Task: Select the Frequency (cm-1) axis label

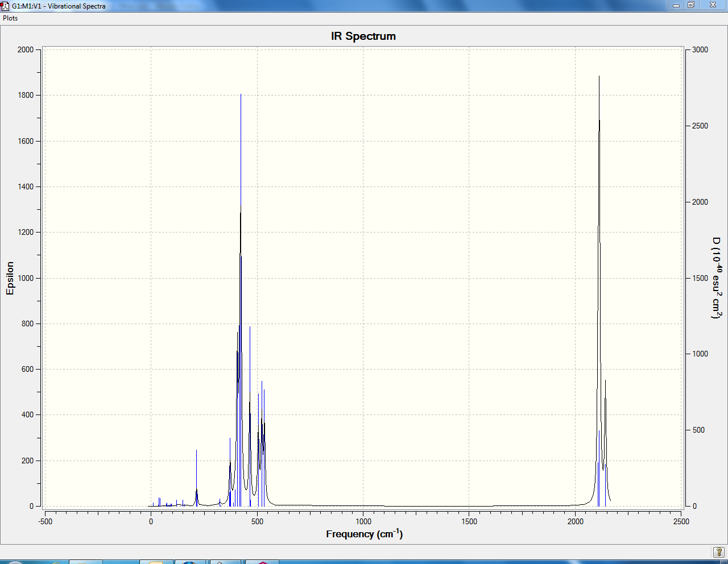Action: 364,534
